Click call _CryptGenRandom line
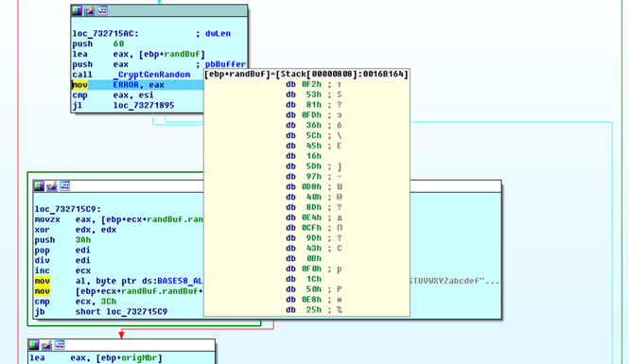 (x=131, y=75)
